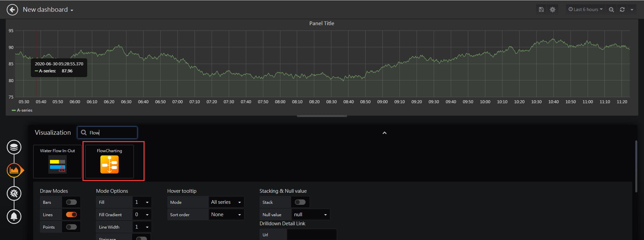Open dashboard settings gear icon
The width and height of the screenshot is (644, 240).
pos(552,9)
